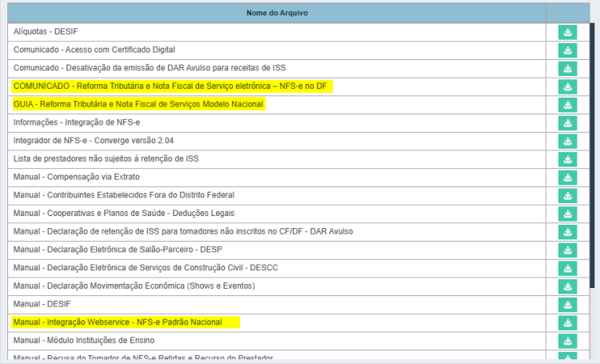Select 'Manual - Declaração de retenção de ISS' text
Screen dimensions: 600x364
183,231
